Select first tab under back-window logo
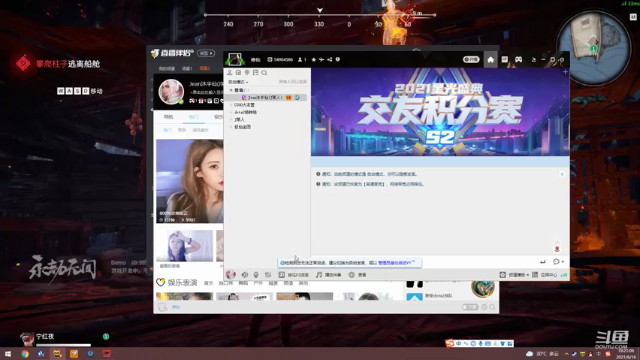The height and width of the screenshot is (360, 640). [x=167, y=68]
